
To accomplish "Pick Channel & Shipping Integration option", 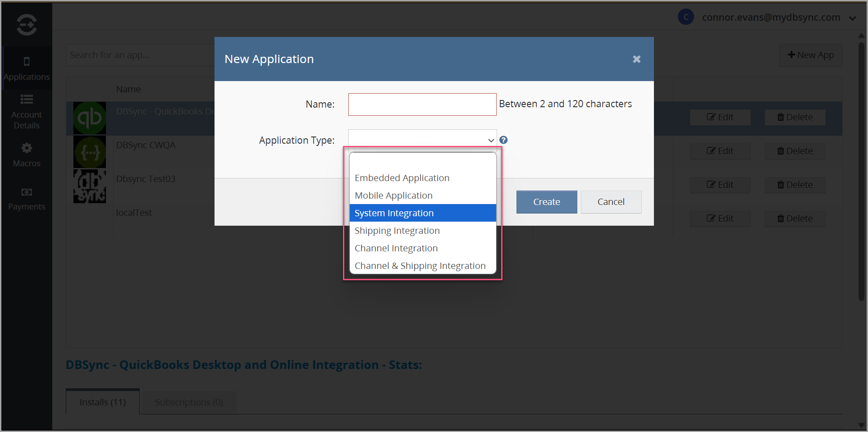I will [420, 266].
